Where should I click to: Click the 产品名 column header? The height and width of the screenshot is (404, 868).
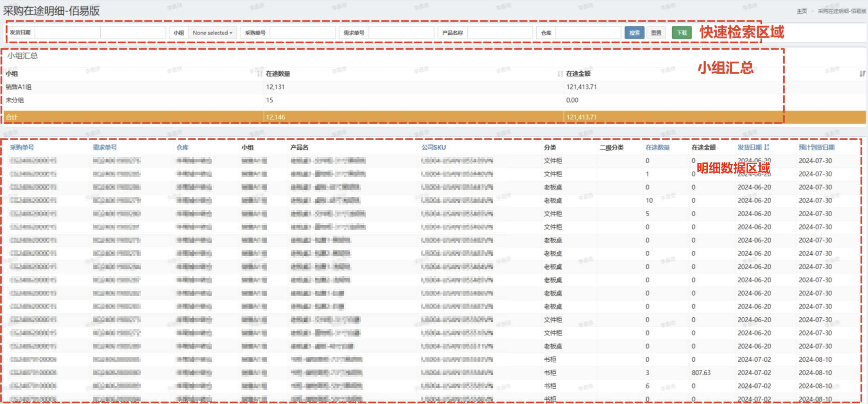click(299, 147)
